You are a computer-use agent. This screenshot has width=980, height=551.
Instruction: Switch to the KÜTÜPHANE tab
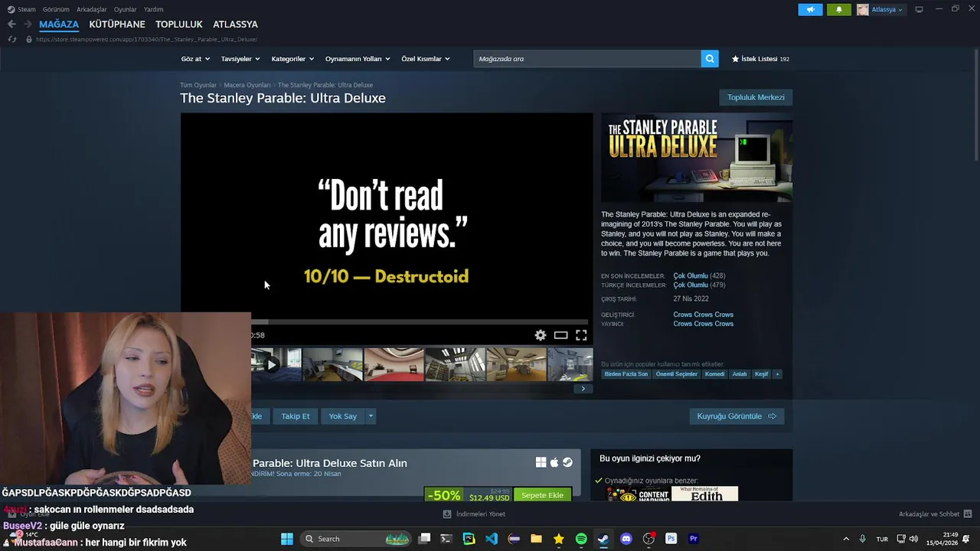pos(117,24)
